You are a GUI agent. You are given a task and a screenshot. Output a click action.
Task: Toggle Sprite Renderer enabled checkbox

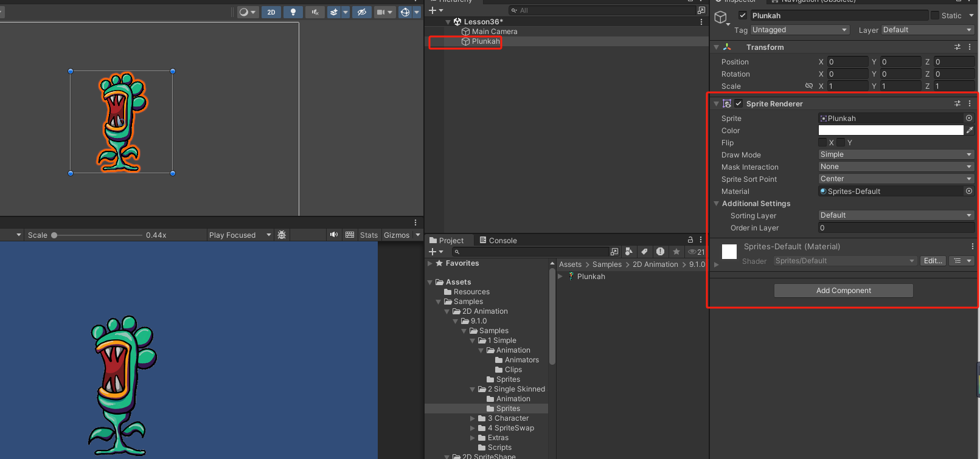click(x=738, y=103)
